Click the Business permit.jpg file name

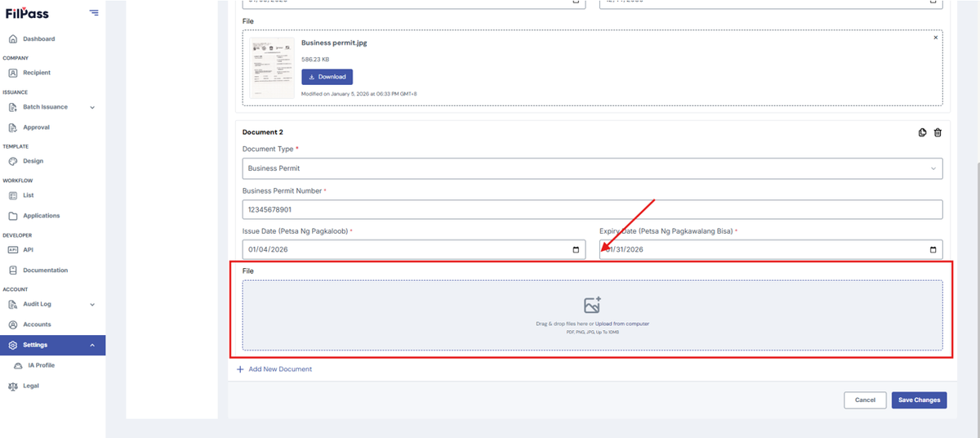click(x=334, y=42)
